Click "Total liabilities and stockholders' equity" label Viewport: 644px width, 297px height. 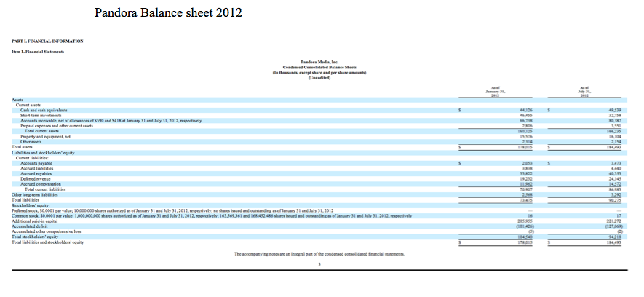coord(47,242)
